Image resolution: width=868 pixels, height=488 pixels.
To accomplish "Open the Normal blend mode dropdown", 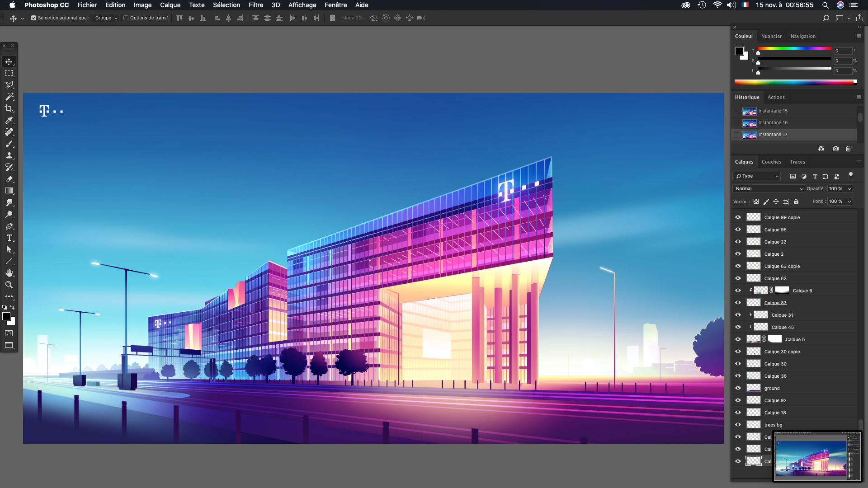I will coord(768,189).
